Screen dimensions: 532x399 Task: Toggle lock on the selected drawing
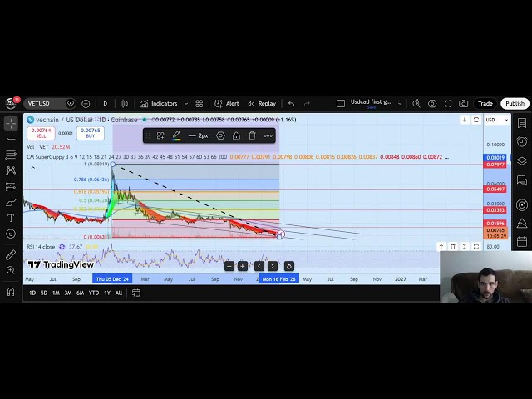coord(236,135)
